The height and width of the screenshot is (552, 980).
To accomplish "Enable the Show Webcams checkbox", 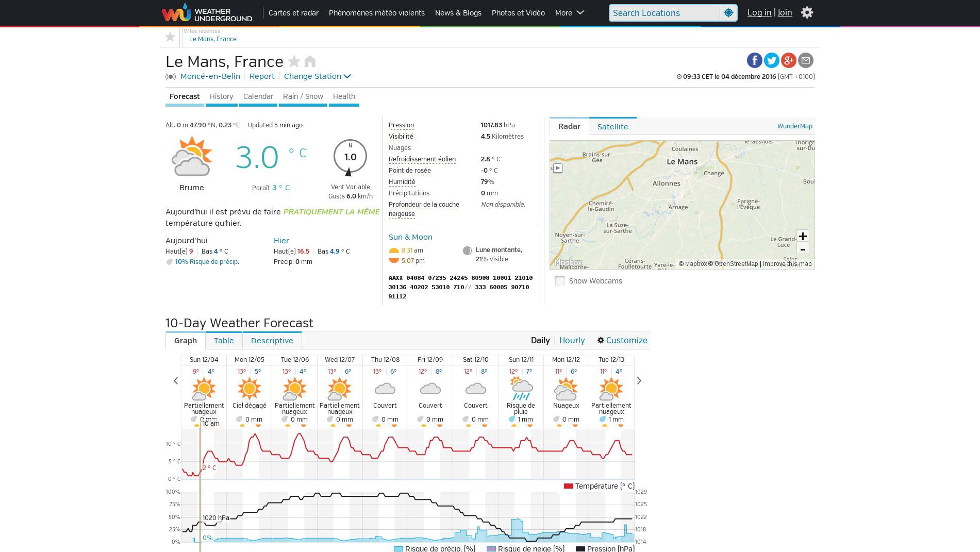I will (560, 281).
